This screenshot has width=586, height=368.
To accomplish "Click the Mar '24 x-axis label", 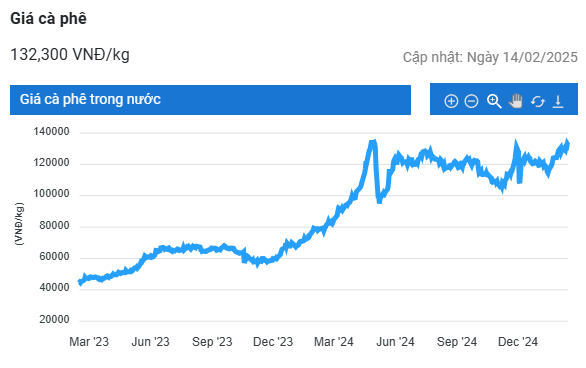I will (333, 341).
